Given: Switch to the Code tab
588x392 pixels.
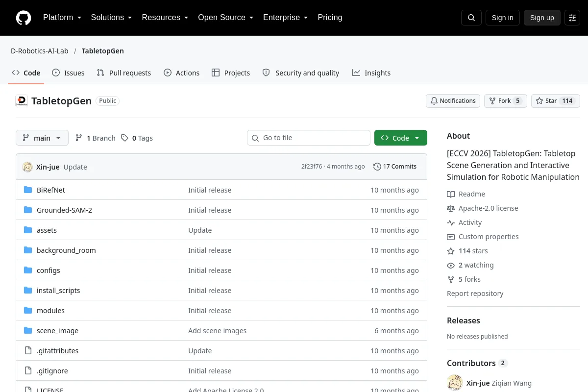Looking at the screenshot, I should pyautogui.click(x=26, y=73).
